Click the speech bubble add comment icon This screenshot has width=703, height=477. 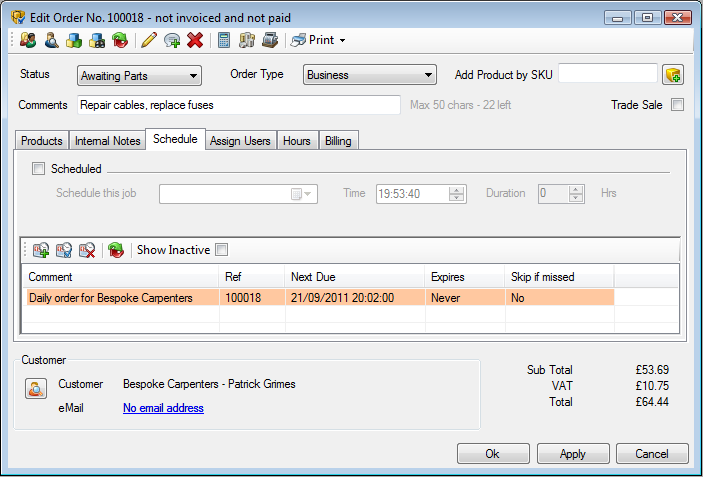click(x=172, y=40)
